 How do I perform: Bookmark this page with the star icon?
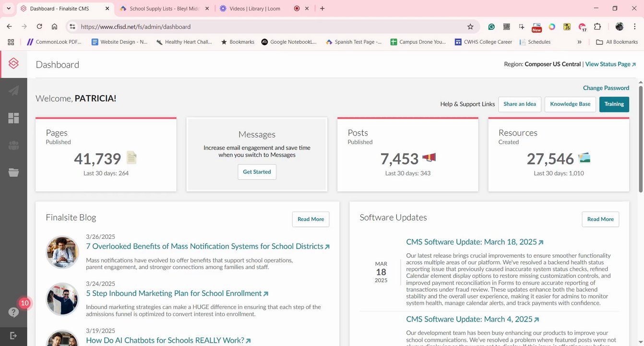click(x=470, y=27)
